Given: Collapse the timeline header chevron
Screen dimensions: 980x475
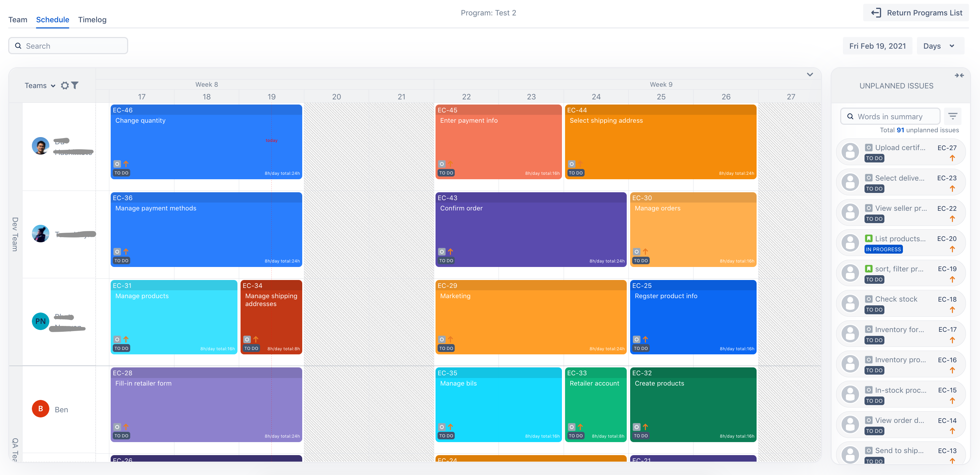Looking at the screenshot, I should point(810,74).
